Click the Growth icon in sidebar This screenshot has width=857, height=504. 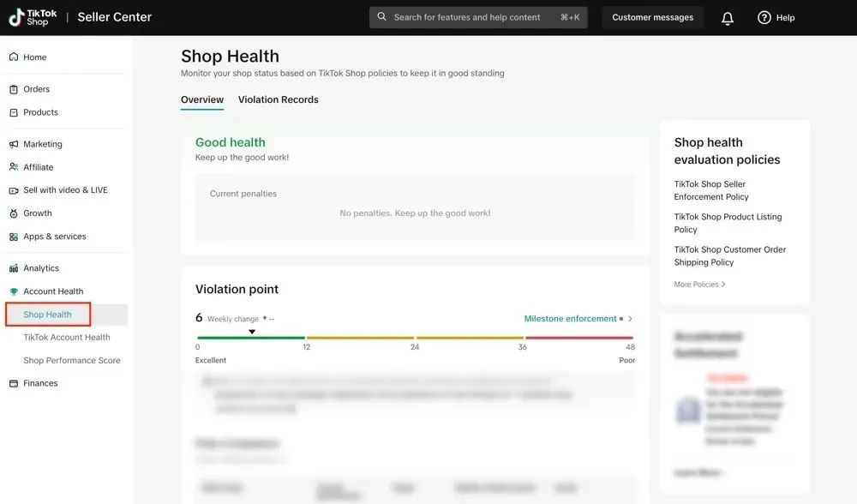(x=14, y=213)
